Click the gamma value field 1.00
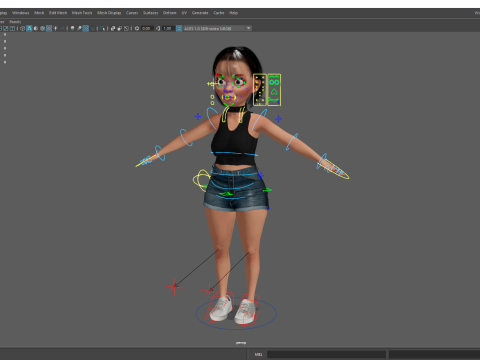Image resolution: width=480 pixels, height=360 pixels. click(x=168, y=28)
